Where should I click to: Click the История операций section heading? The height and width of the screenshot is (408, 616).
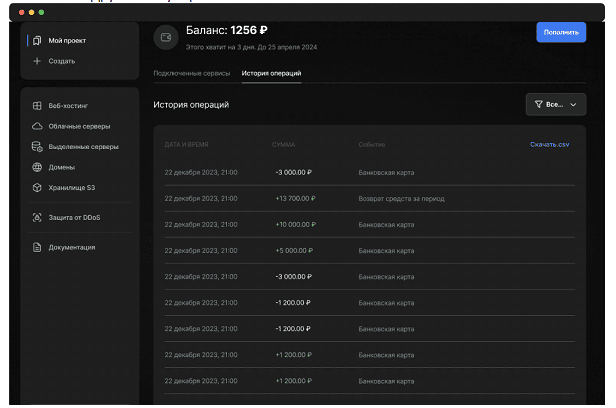tap(191, 105)
